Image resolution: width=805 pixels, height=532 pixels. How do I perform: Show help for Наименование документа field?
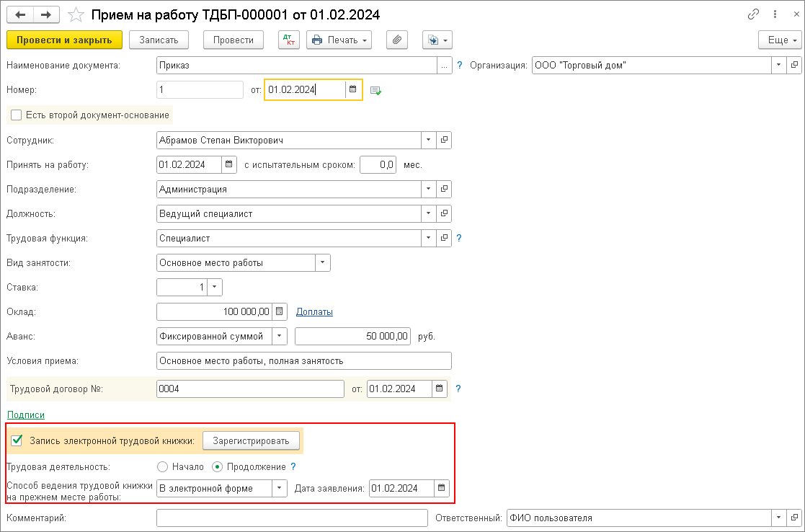(460, 65)
